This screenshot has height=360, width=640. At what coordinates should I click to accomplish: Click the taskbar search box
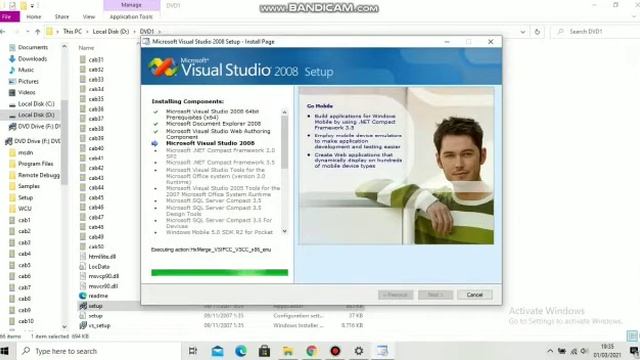pos(98,351)
